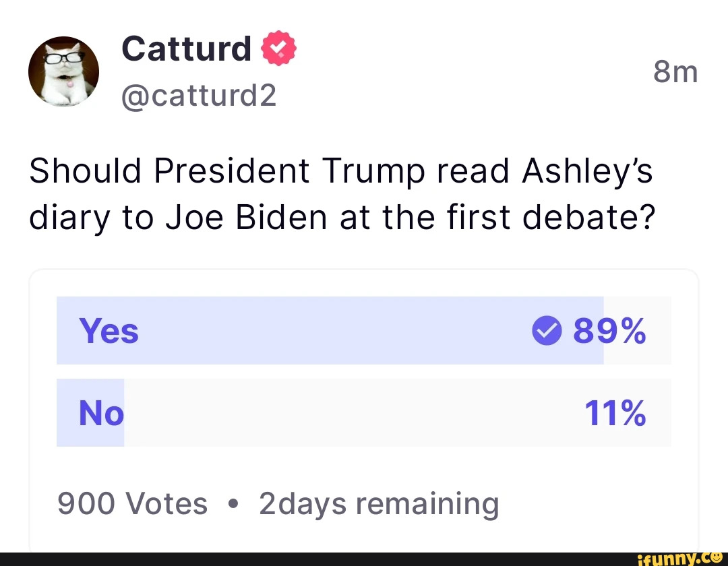
Task: Click the poll question text about the debate
Action: pyautogui.click(x=342, y=194)
